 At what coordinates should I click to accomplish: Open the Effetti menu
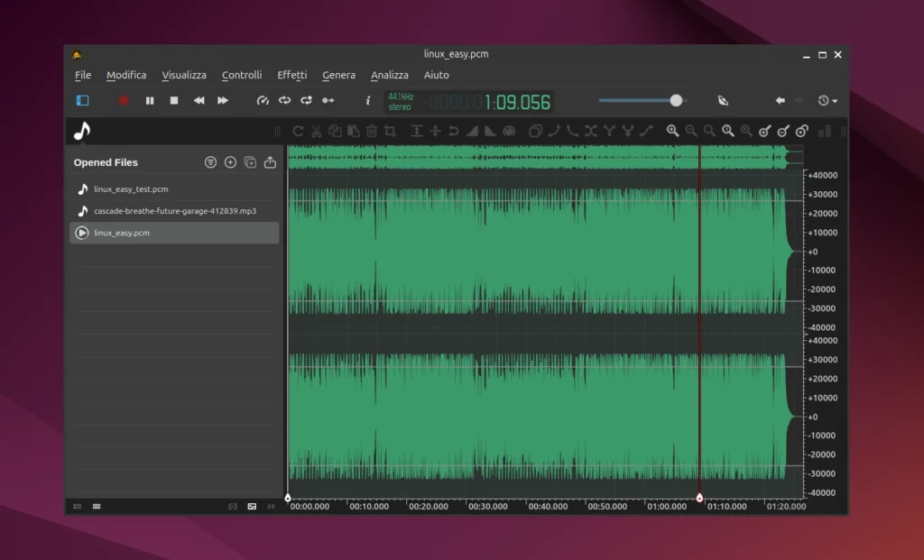click(x=291, y=75)
